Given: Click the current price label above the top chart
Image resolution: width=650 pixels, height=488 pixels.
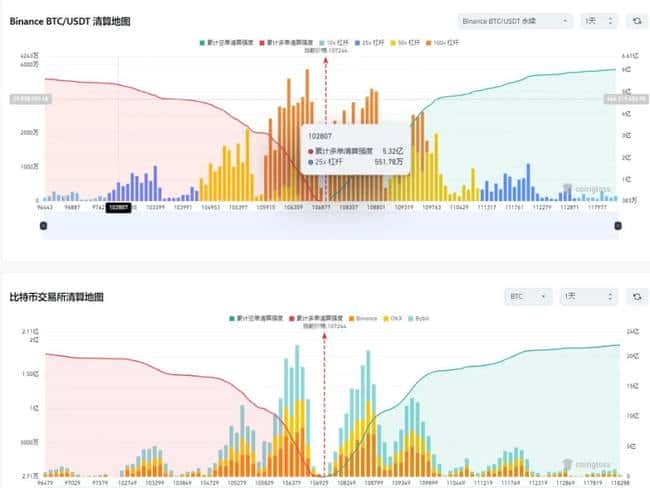Looking at the screenshot, I should pyautogui.click(x=326, y=51).
